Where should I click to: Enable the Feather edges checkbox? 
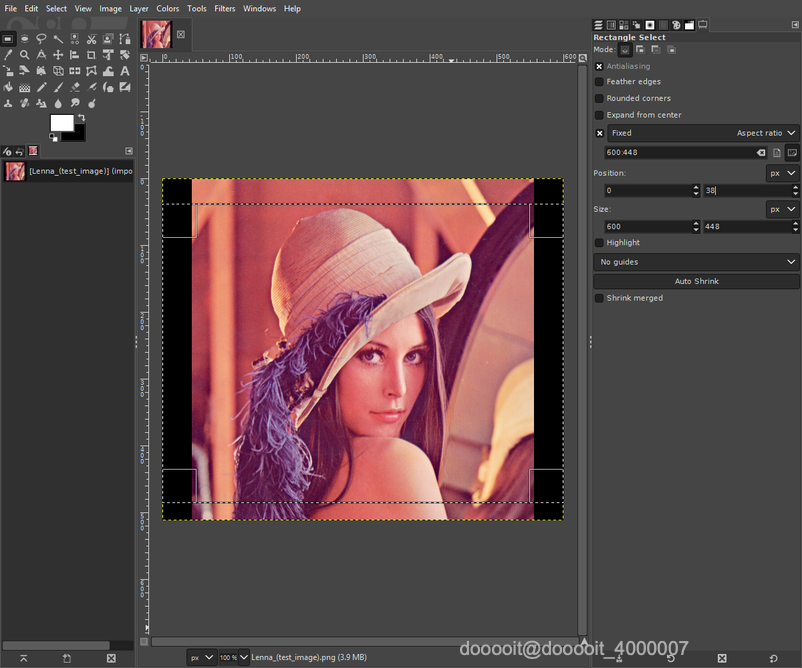(599, 82)
